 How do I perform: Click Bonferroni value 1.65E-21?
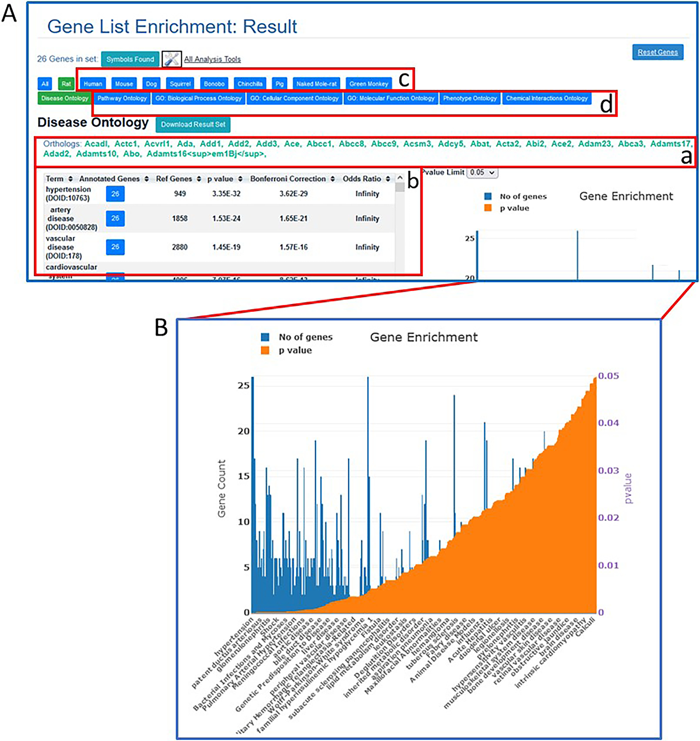pos(294,218)
